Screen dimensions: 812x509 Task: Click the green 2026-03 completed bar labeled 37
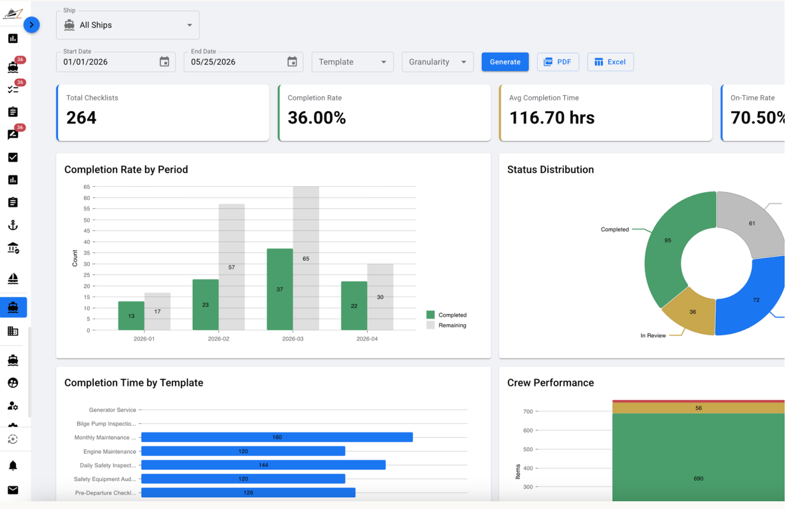pyautogui.click(x=280, y=290)
